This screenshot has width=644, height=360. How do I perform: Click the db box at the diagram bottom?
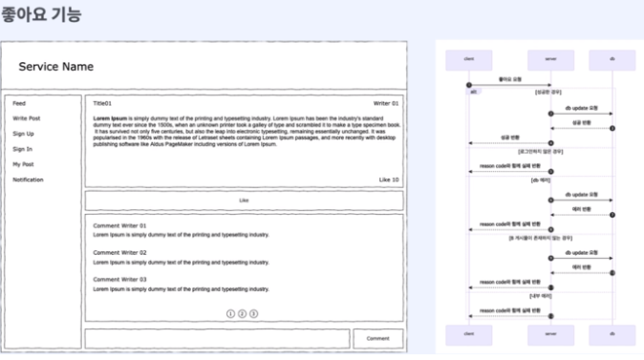pyautogui.click(x=612, y=335)
